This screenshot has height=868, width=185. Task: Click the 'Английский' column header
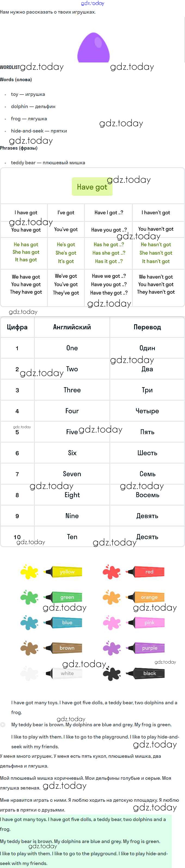[72, 327]
